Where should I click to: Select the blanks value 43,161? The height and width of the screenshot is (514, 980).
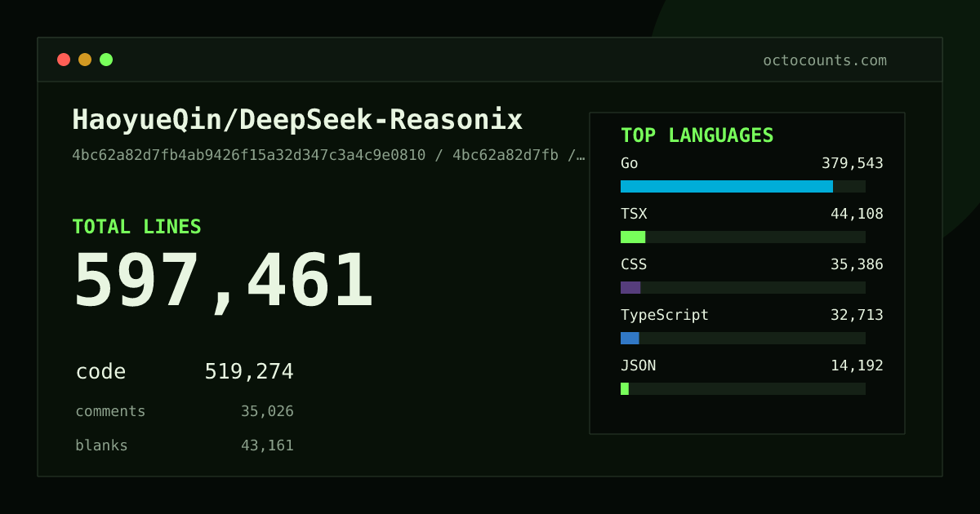tap(267, 445)
